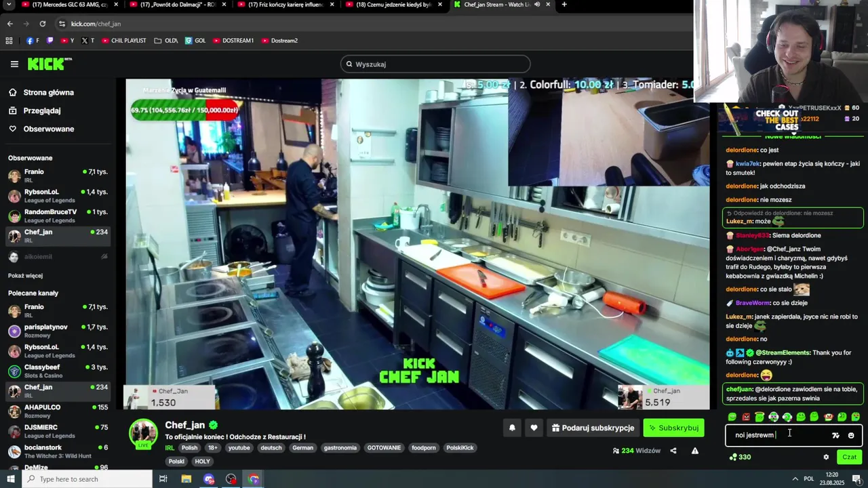Open CHIL PLAYLIST bookmark
Screen dimensions: 868x488
[124, 41]
